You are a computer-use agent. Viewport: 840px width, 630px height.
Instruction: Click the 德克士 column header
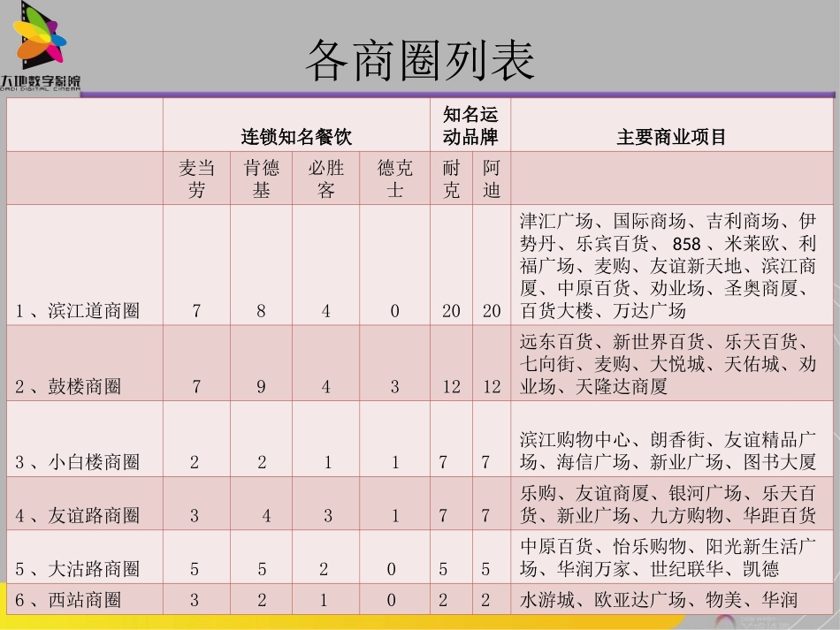[x=395, y=178]
